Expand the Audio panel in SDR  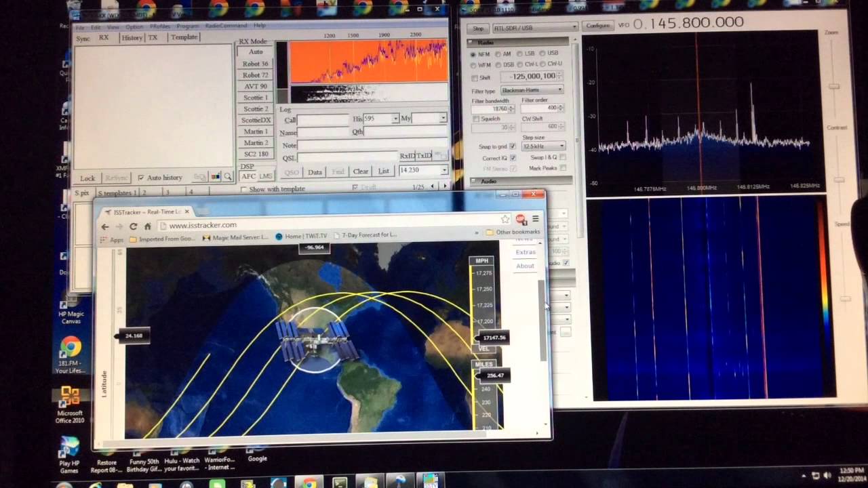pyautogui.click(x=474, y=182)
